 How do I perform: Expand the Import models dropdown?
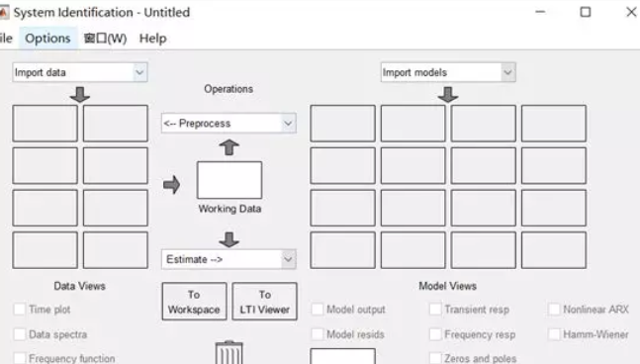(x=448, y=72)
